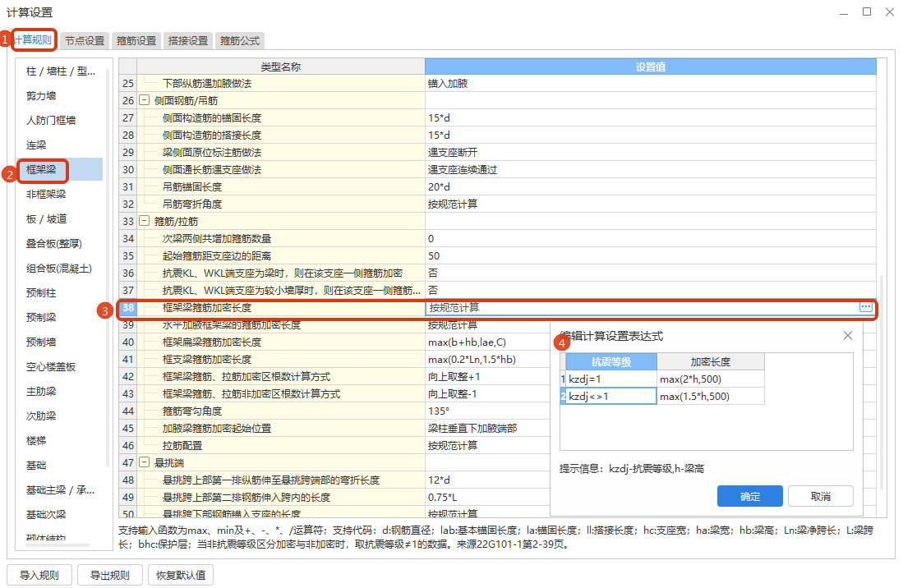Switch to the 节点设置 tab
This screenshot has height=588, width=903.
click(85, 40)
